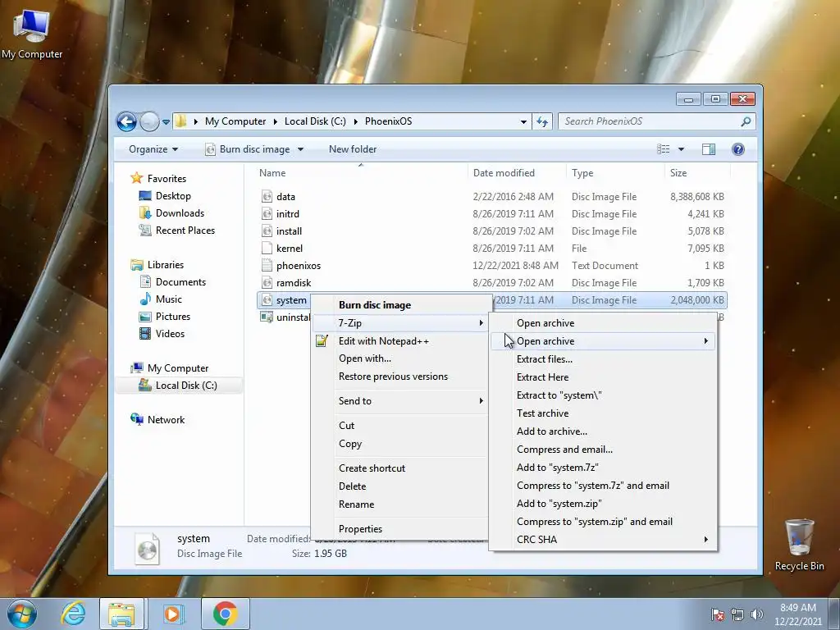The image size is (840, 630).
Task: Click the Change your view icon
Action: pos(663,149)
